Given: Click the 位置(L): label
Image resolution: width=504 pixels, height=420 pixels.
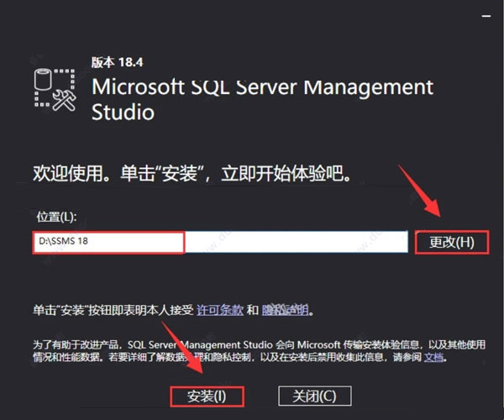Looking at the screenshot, I should tap(56, 217).
